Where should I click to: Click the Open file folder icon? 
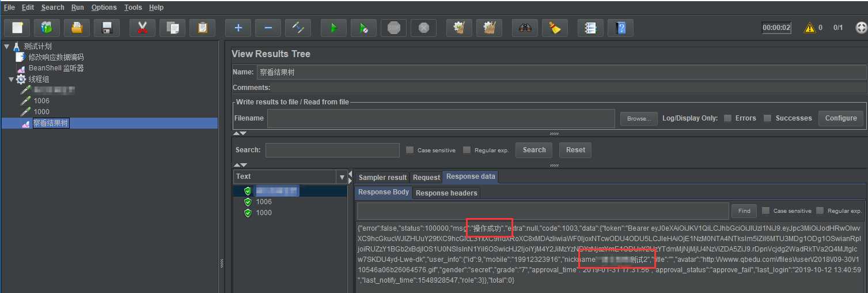77,28
